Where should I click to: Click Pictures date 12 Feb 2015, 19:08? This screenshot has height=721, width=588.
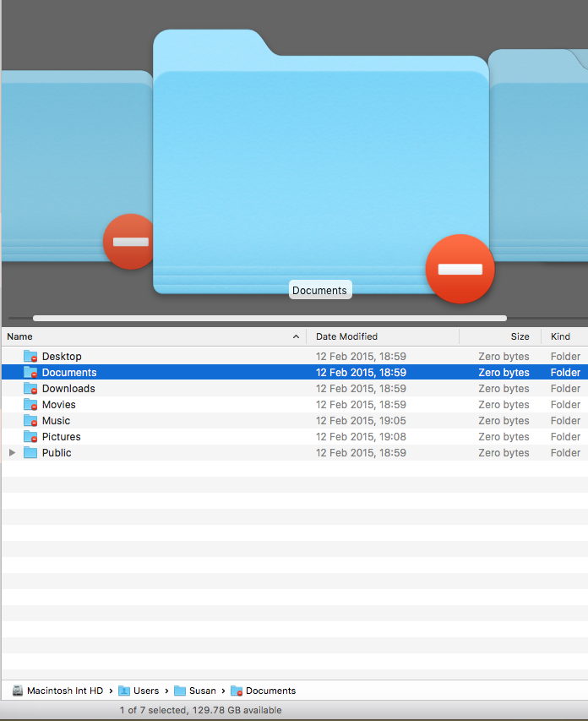pyautogui.click(x=361, y=437)
